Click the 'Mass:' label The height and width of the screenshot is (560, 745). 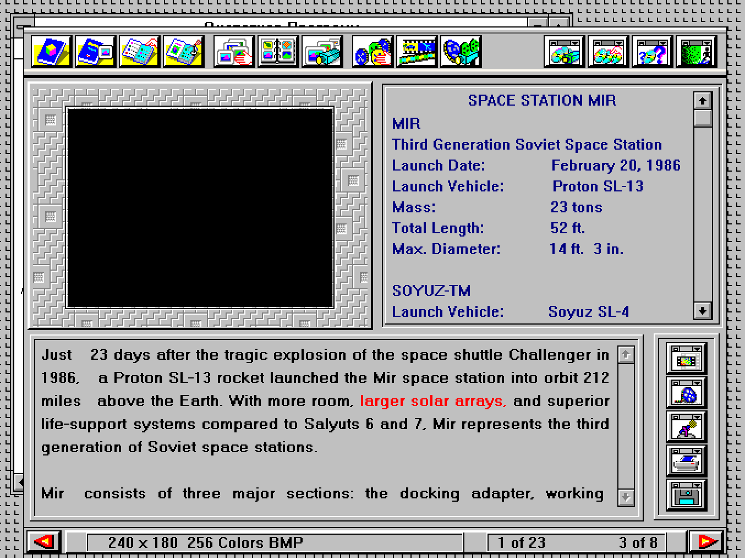(414, 207)
